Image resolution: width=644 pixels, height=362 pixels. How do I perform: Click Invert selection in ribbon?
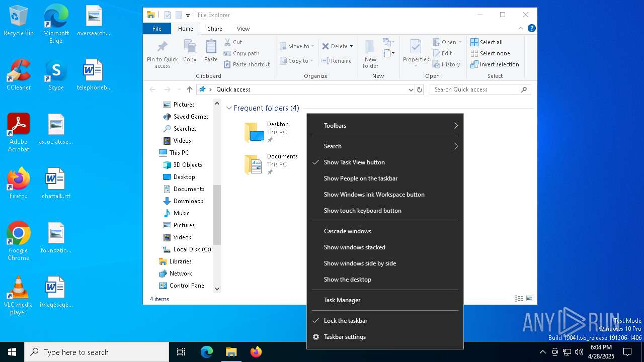pyautogui.click(x=495, y=64)
